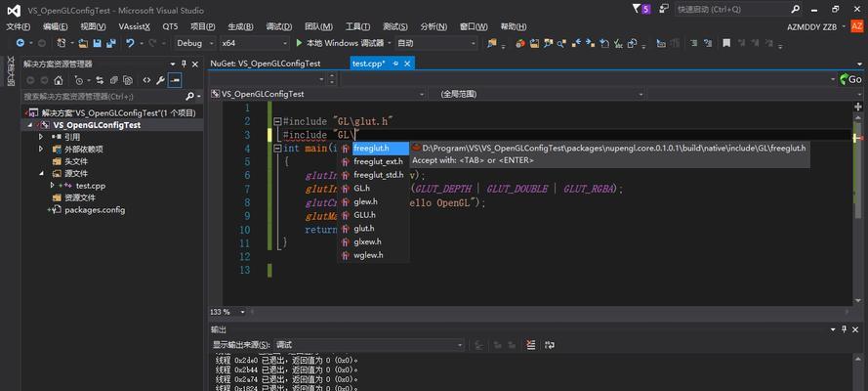Open Properties wrench icon in Solution Explorer
Screen dimensions: 868x391
pos(160,80)
